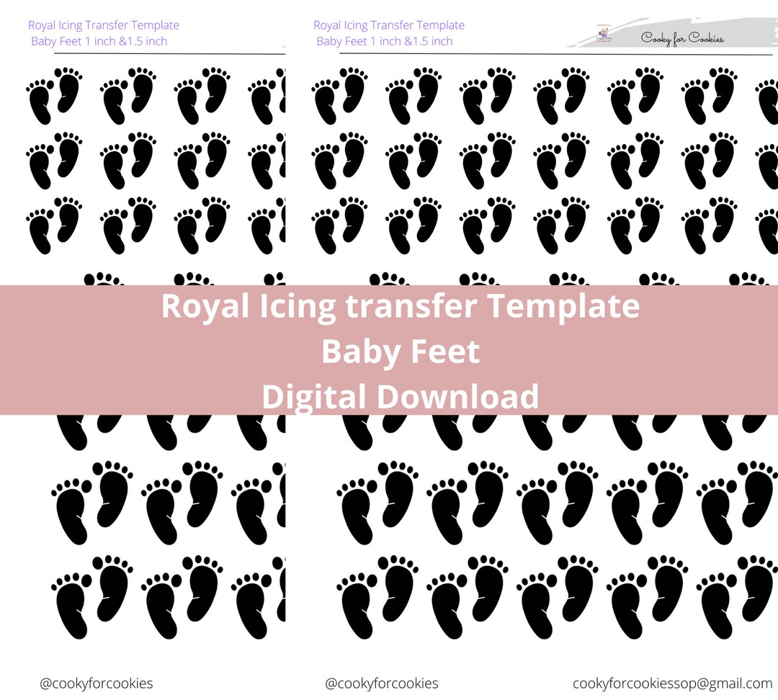The width and height of the screenshot is (778, 700).
Task: Click the right Royal Icing Transfer Template heading
Action: point(388,24)
